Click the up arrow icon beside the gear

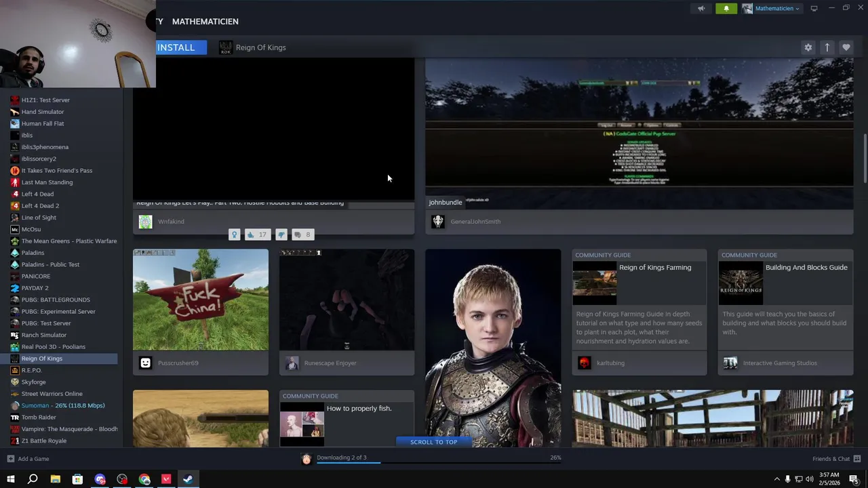[x=827, y=47]
